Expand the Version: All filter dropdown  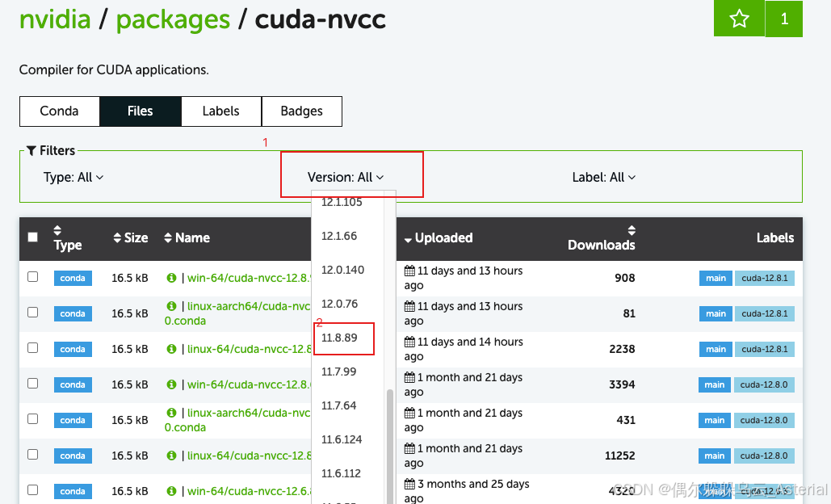coord(346,178)
